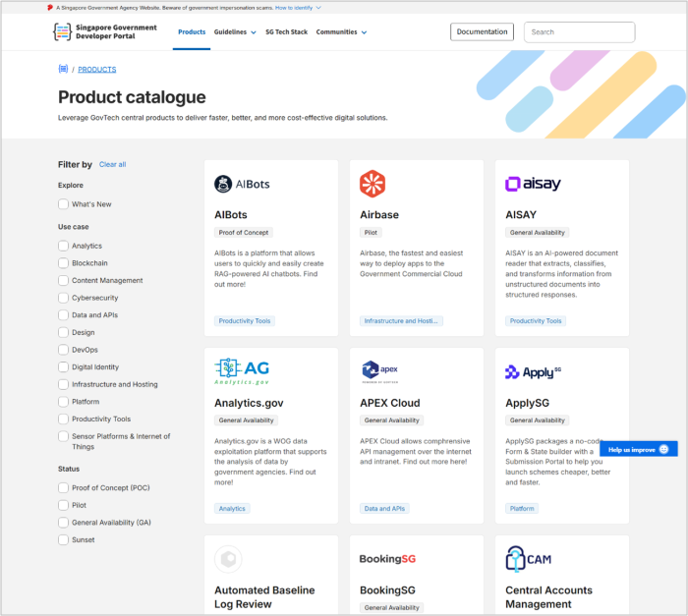Expand the 'How to identify' banner

point(298,7)
